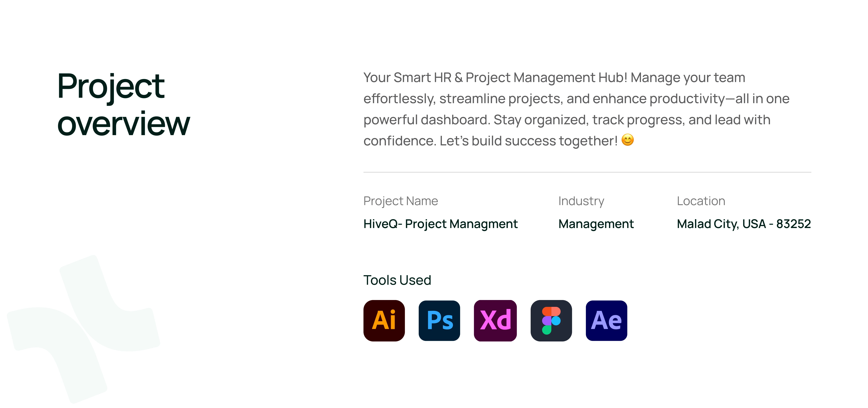
Task: Click the "Industry" label
Action: 581,201
